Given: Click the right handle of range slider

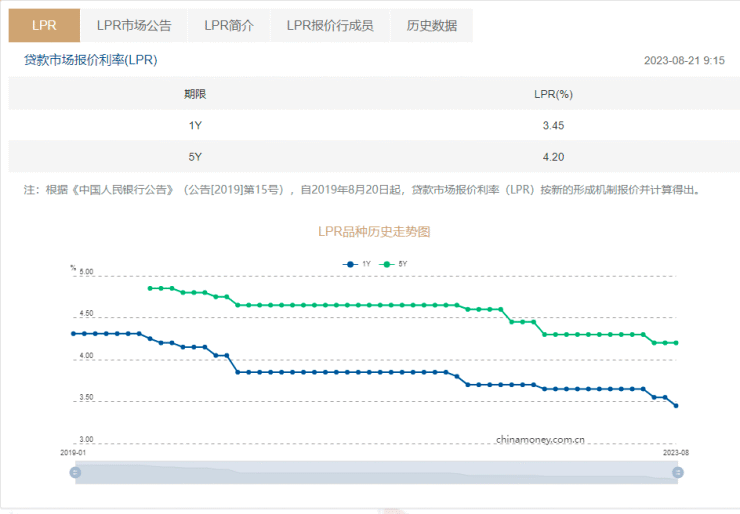Looking at the screenshot, I should click(677, 473).
